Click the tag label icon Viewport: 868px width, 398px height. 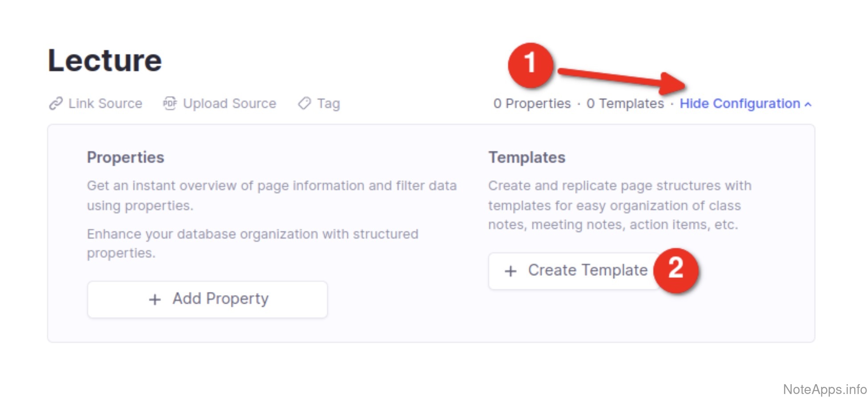[x=305, y=103]
